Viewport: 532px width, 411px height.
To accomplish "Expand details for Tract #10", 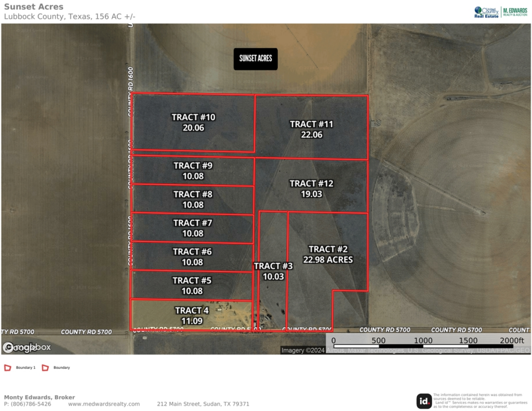I will [192, 122].
